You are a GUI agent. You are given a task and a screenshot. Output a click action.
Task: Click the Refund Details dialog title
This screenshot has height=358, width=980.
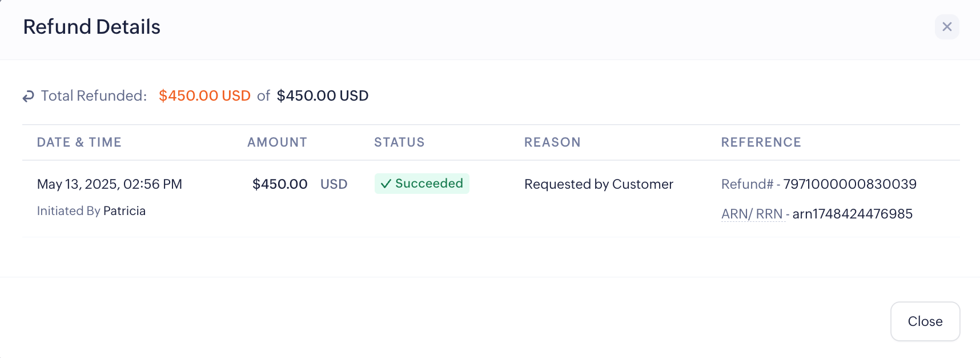[x=91, y=27]
